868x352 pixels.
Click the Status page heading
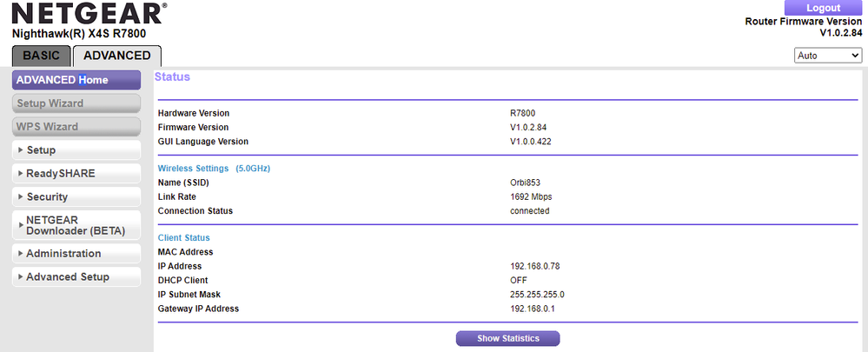pyautogui.click(x=172, y=77)
